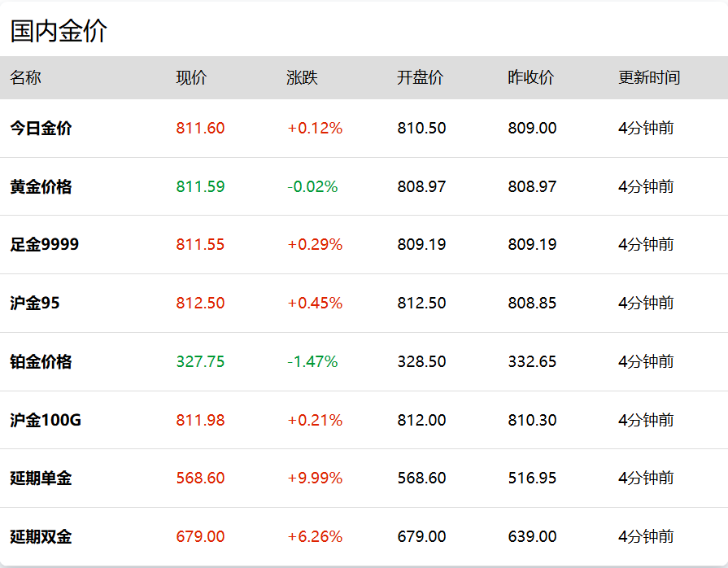Image resolution: width=728 pixels, height=568 pixels.
Task: Select the 延期单金 row name
Action: click(41, 478)
